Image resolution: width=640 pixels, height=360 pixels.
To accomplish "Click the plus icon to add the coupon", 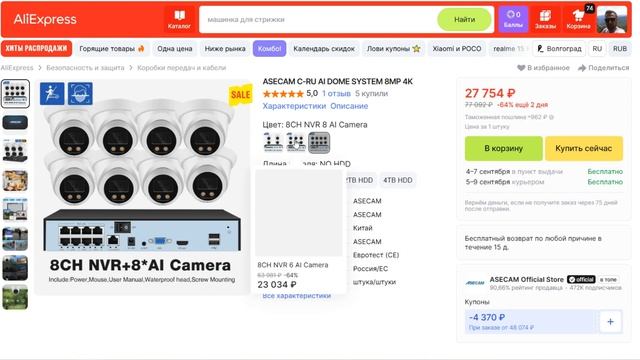I will click(x=610, y=322).
